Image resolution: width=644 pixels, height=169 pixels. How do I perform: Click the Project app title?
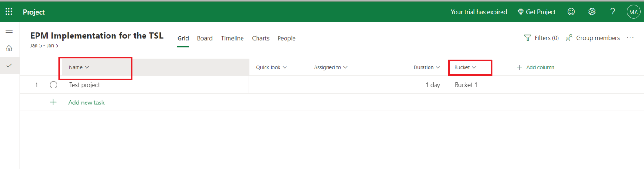coord(34,12)
